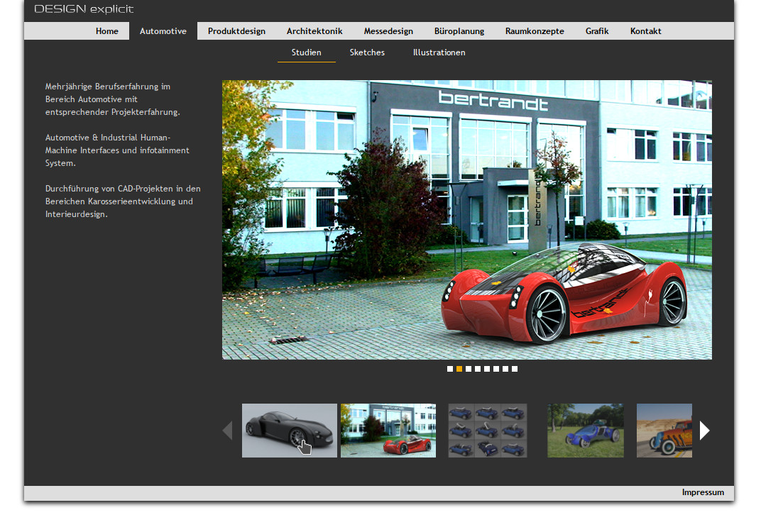Open the Grafik page
The image size is (761, 532).
597,31
